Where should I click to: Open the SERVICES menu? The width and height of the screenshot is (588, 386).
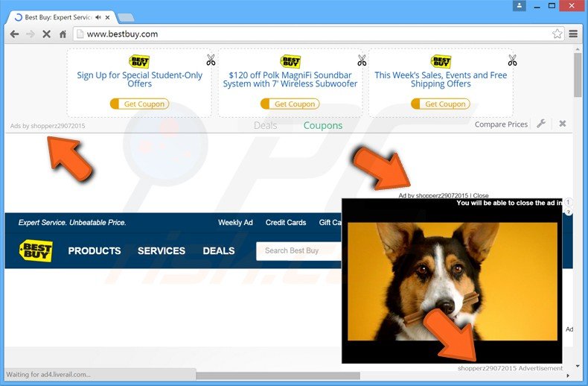pyautogui.click(x=162, y=251)
